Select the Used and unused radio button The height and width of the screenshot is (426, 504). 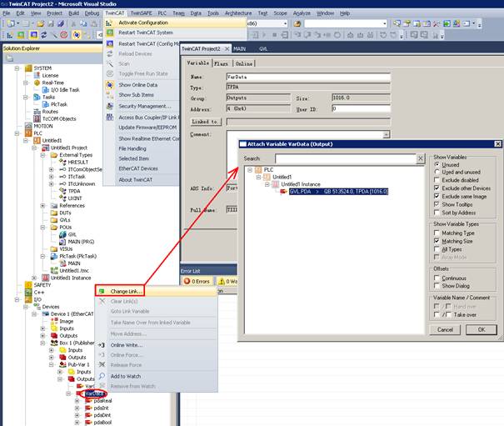pos(438,172)
